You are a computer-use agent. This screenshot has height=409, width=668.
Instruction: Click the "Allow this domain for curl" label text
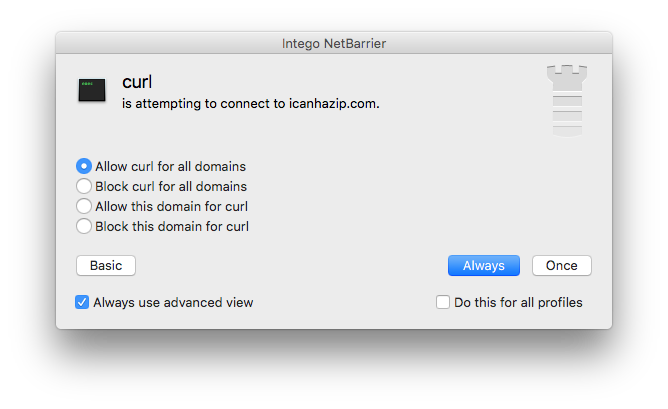click(171, 206)
